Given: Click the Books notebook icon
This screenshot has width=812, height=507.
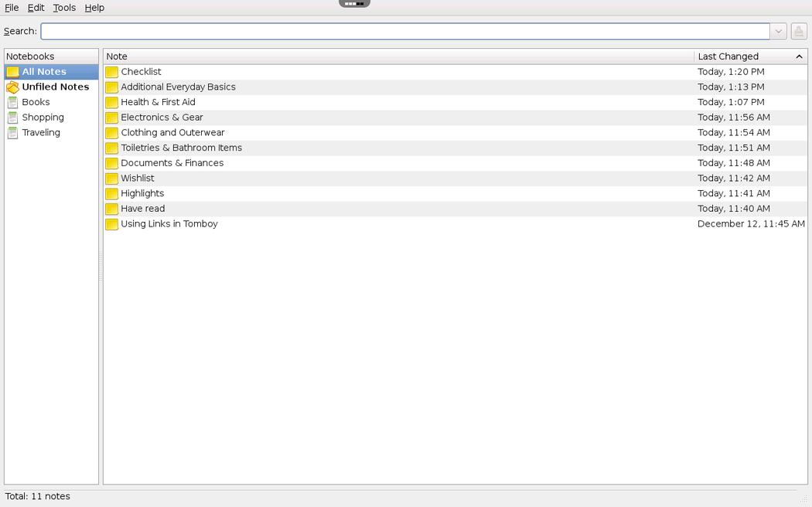Looking at the screenshot, I should click(12, 102).
